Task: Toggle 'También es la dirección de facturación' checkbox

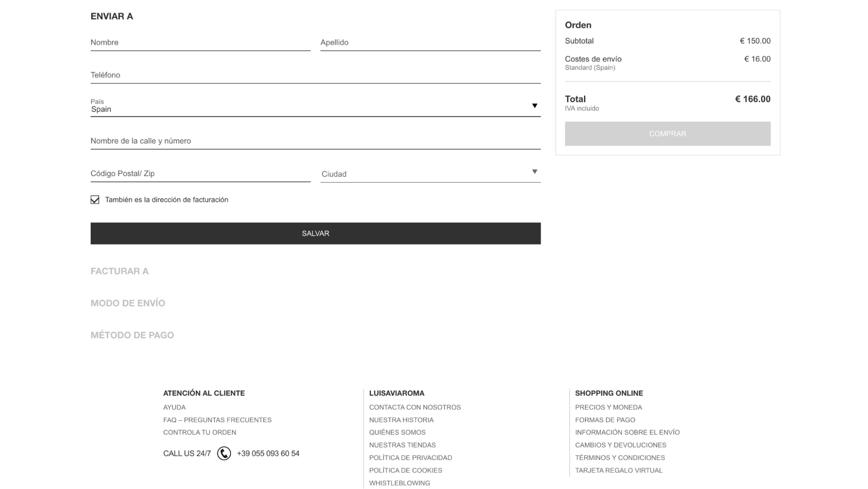Action: (95, 200)
